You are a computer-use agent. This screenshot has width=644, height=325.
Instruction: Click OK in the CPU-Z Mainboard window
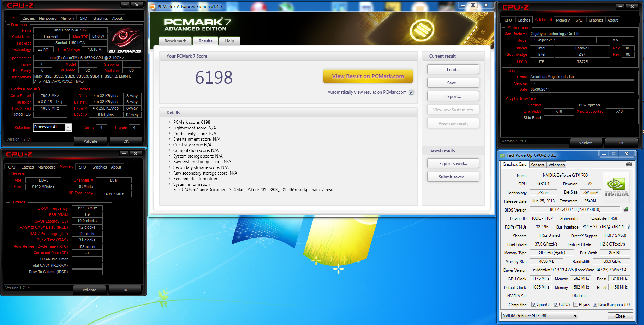(621, 143)
